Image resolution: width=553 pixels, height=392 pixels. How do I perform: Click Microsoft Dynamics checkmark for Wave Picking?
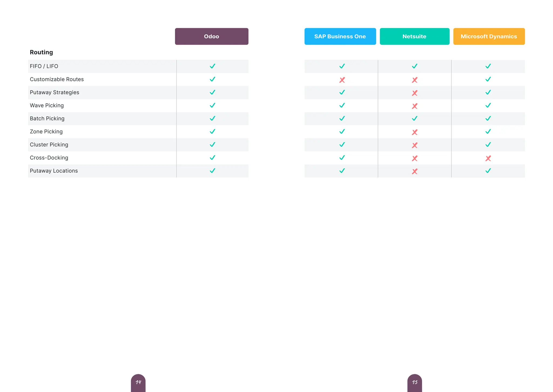(488, 105)
